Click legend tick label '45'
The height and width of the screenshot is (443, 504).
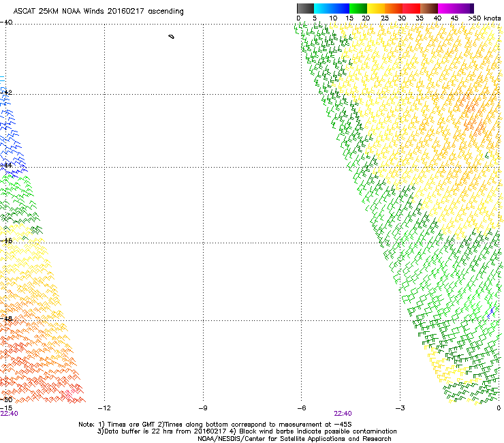(454, 18)
